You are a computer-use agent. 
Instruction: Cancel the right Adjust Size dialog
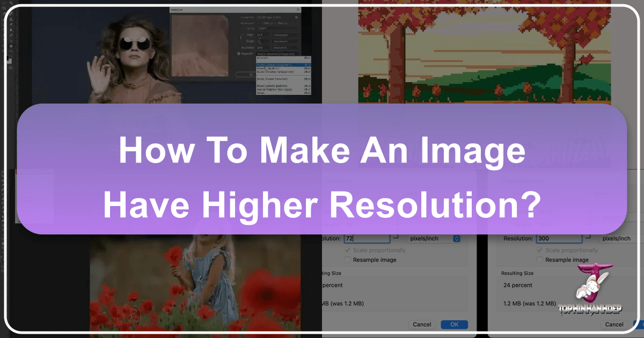[x=614, y=324]
